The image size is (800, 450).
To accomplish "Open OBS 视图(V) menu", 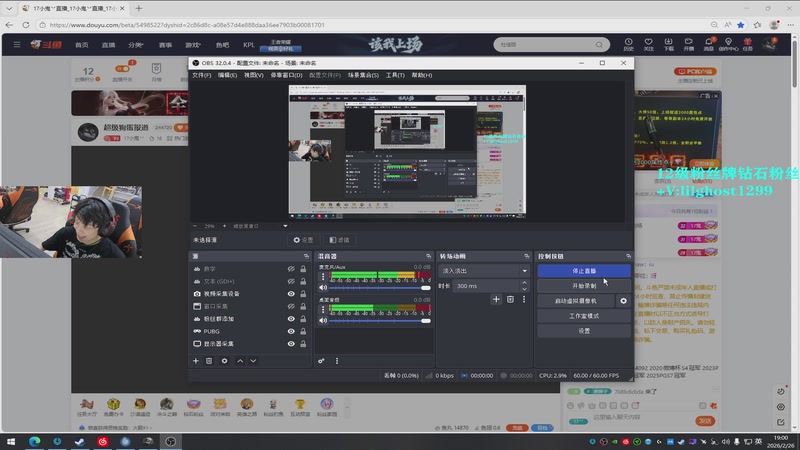I will click(x=254, y=75).
